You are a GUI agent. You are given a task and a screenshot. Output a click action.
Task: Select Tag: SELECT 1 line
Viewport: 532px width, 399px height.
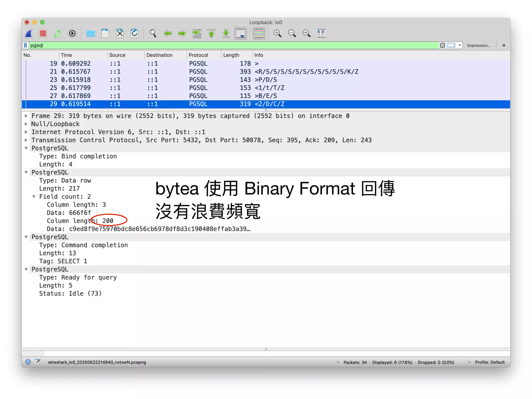pos(63,261)
